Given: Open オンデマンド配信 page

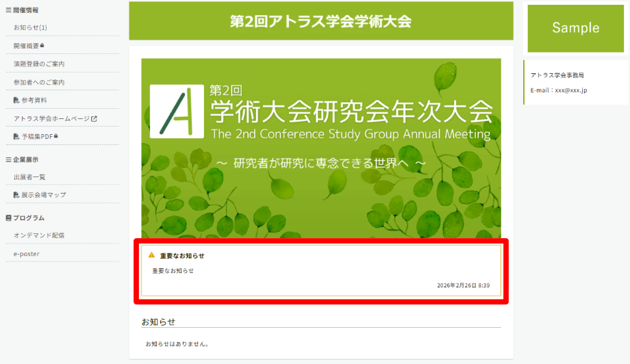Looking at the screenshot, I should (x=39, y=235).
